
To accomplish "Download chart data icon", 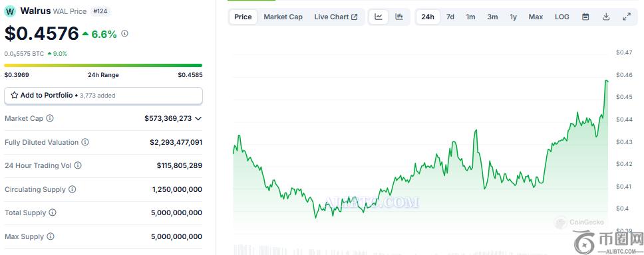I will (x=606, y=17).
